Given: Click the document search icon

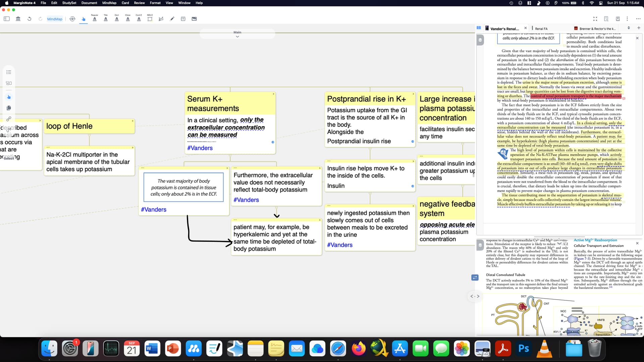Looking at the screenshot, I should [x=606, y=19].
